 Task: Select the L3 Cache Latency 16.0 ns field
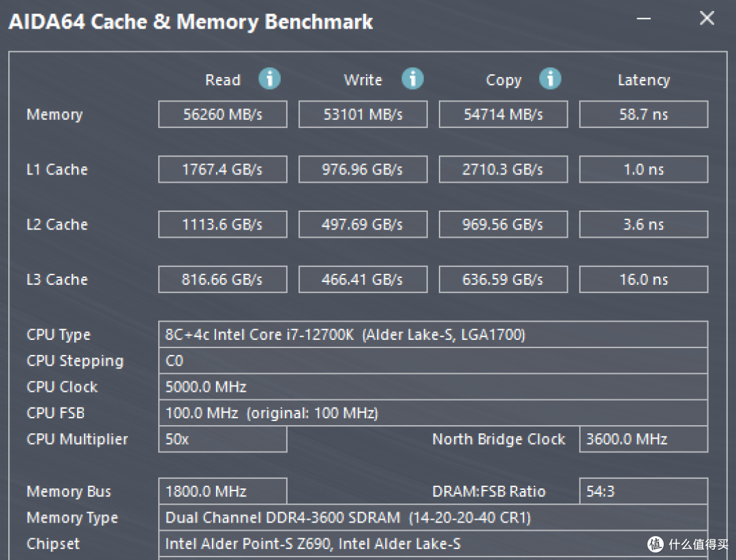coord(643,280)
